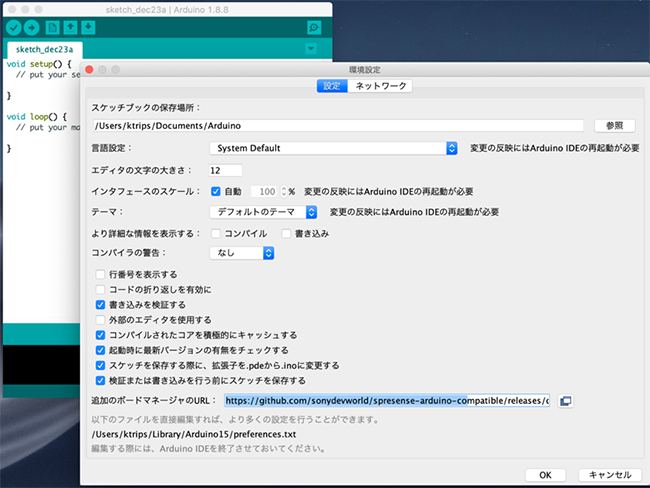Click the preferences.txt file path link

point(194,435)
